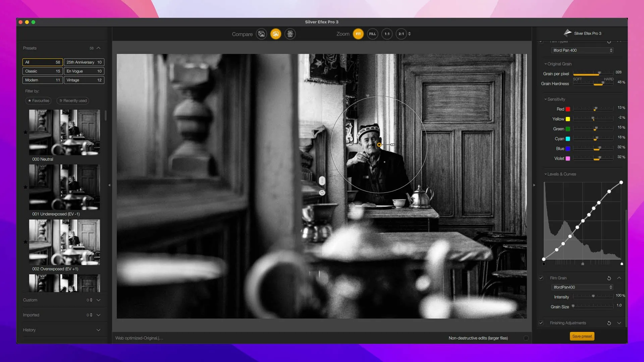Filter presets by Recently used
The height and width of the screenshot is (362, 644).
73,101
